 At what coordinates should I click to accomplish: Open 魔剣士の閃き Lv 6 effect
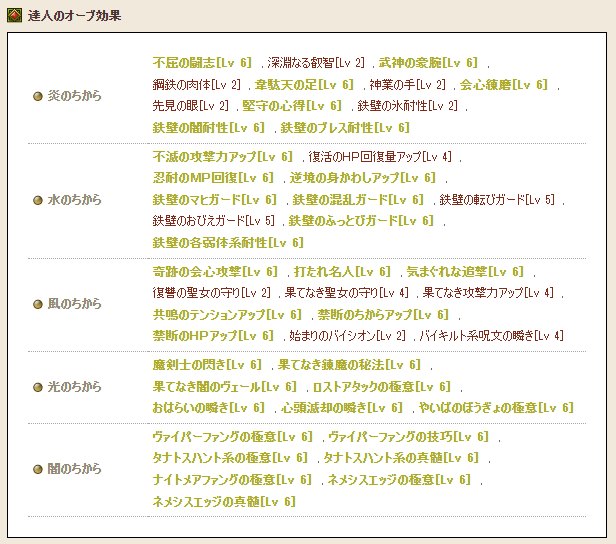(x=208, y=365)
